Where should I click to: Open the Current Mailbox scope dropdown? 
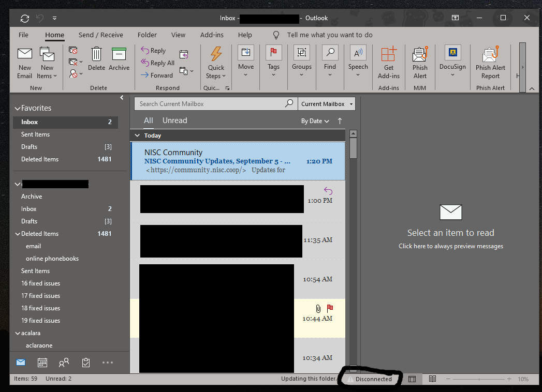coord(326,103)
